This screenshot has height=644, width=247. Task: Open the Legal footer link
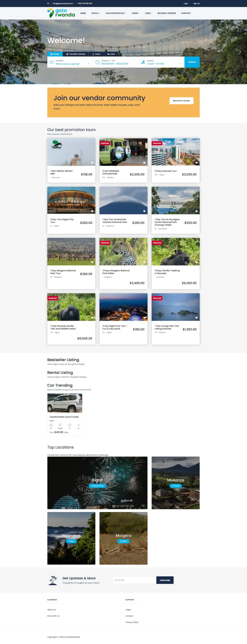point(128,610)
